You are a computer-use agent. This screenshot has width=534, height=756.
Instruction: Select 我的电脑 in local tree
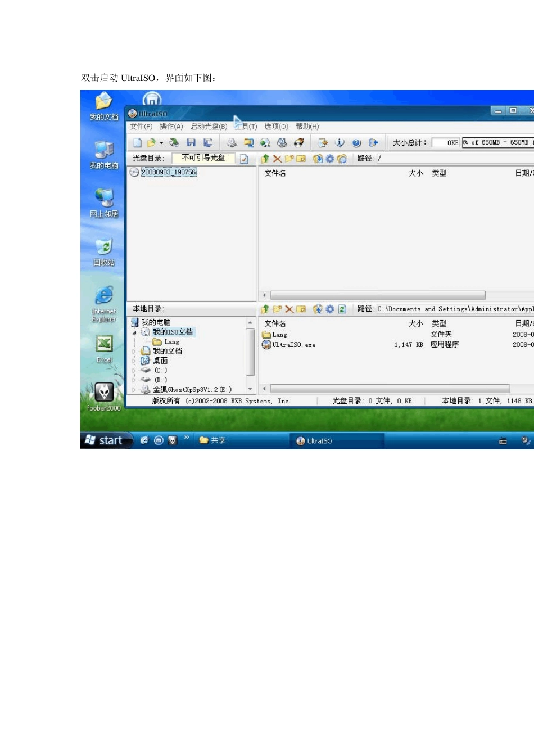[156, 322]
